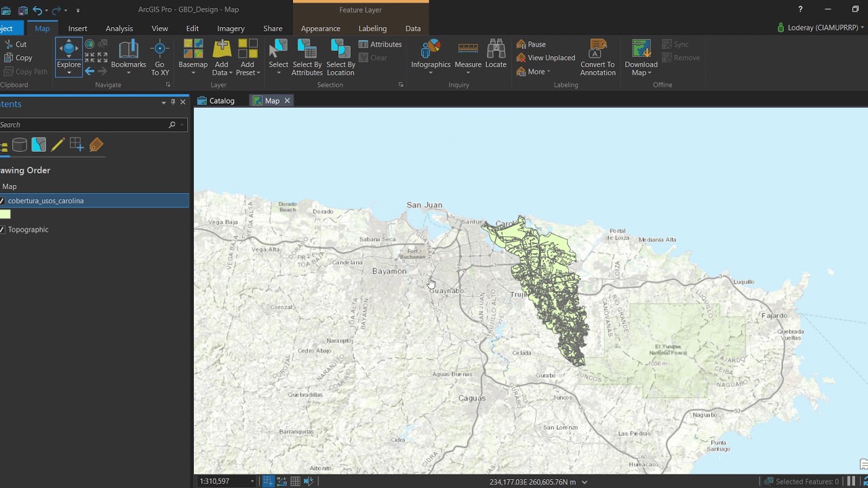Click View Unplaced labels button
The width and height of the screenshot is (868, 488).
545,58
